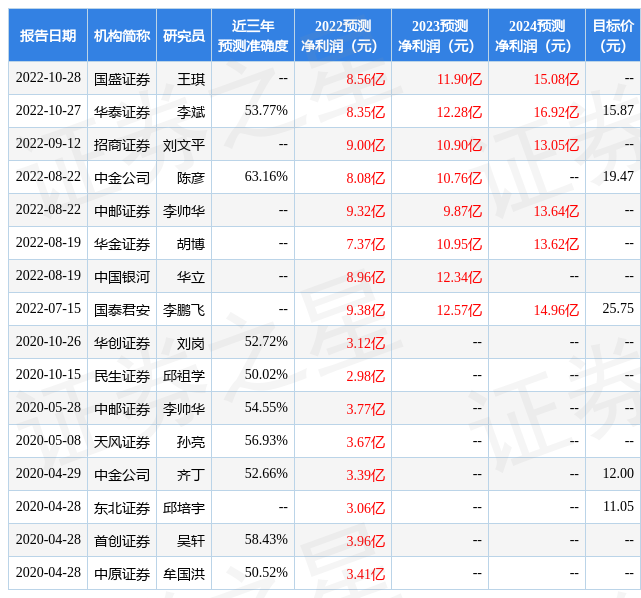Select the 华创证券 institution cell
The width and height of the screenshot is (641, 598).
(x=122, y=343)
